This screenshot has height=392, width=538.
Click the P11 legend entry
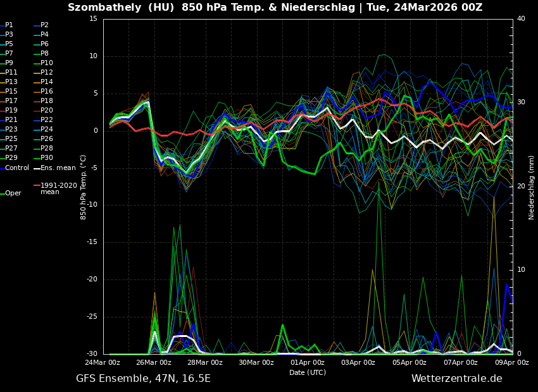(x=11, y=73)
